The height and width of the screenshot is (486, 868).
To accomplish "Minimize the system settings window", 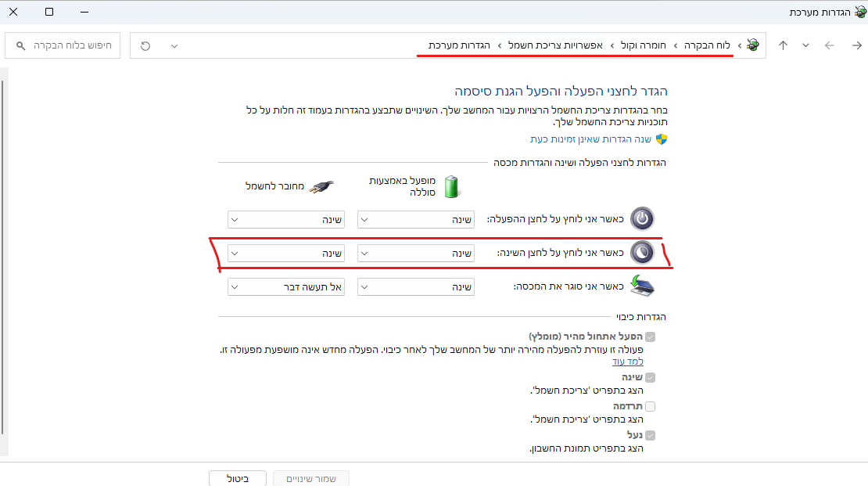I will pyautogui.click(x=84, y=12).
